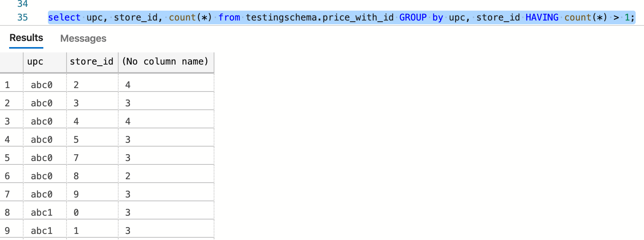This screenshot has height=240, width=644.
Task: Click the upc column header to sort
Action: [x=35, y=62]
